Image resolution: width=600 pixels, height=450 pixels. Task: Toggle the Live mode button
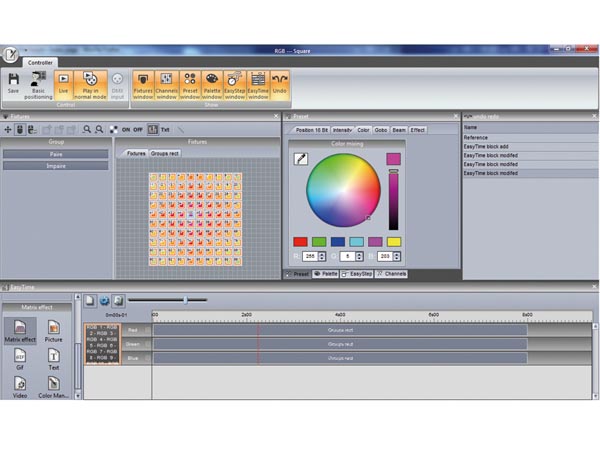(x=64, y=84)
